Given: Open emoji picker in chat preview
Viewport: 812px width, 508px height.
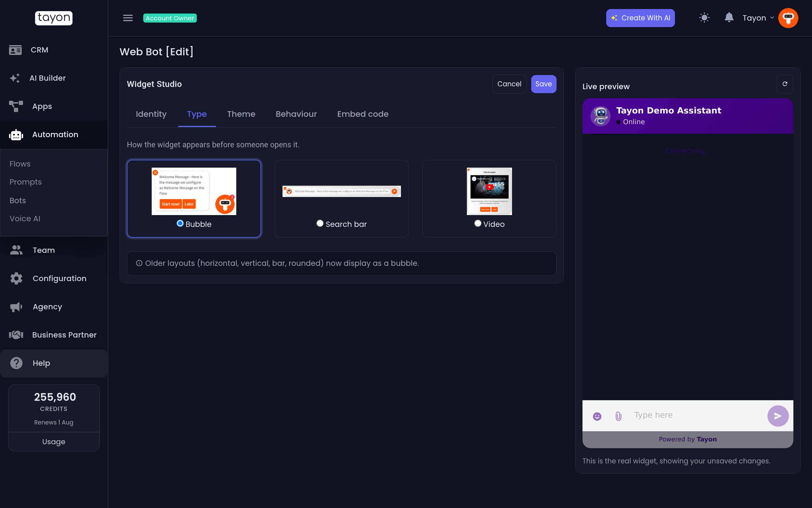Looking at the screenshot, I should 597,416.
